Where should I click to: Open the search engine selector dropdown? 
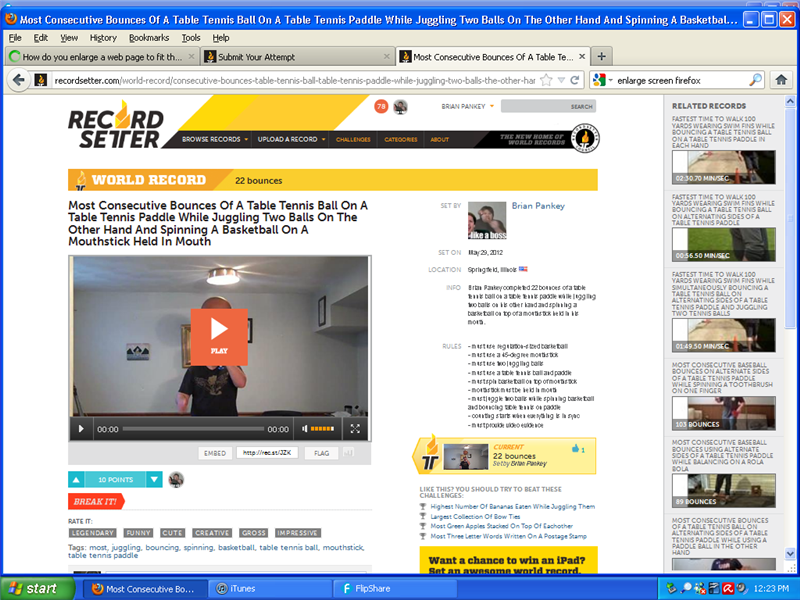(602, 80)
